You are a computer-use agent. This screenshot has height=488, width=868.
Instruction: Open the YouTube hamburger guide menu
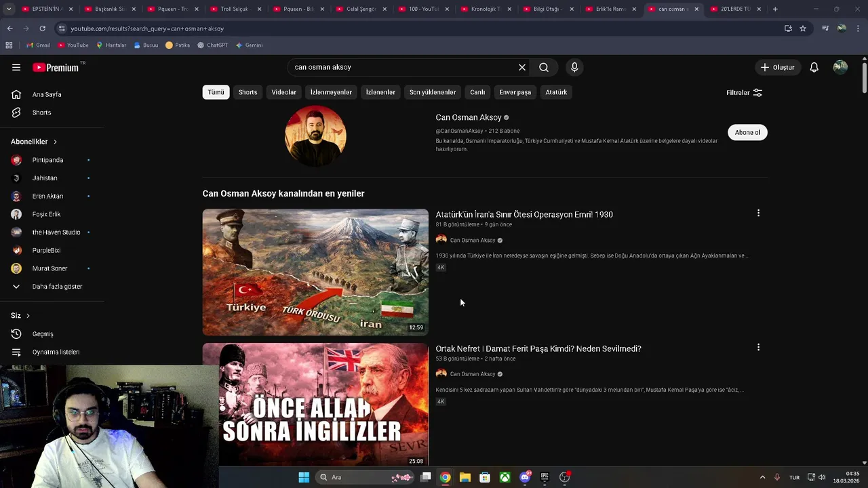16,67
